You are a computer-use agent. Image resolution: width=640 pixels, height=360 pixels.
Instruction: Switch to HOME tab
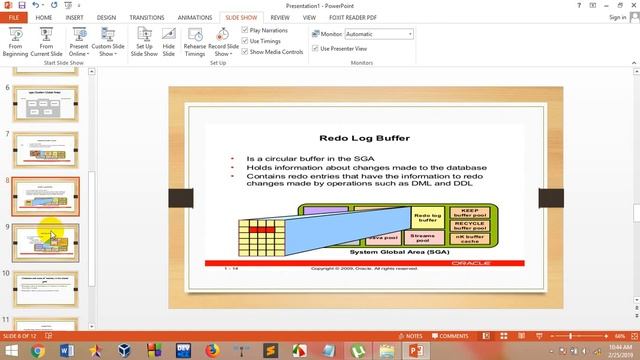click(x=44, y=18)
